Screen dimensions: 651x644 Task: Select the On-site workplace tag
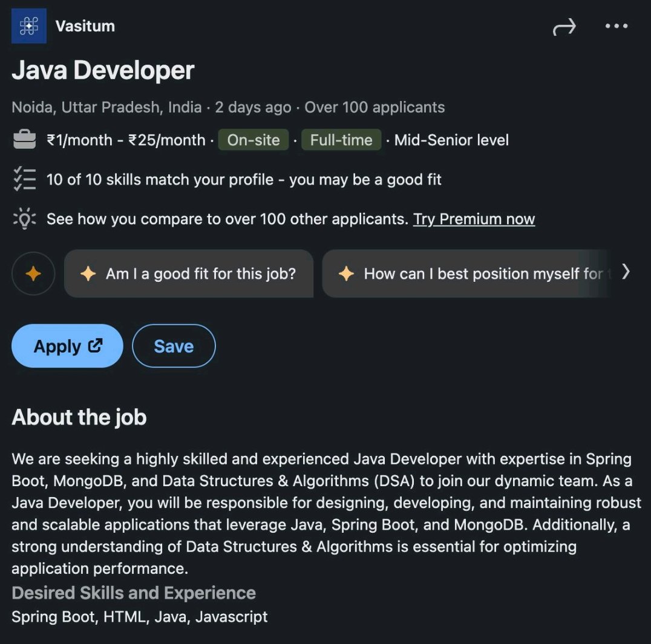pos(253,140)
